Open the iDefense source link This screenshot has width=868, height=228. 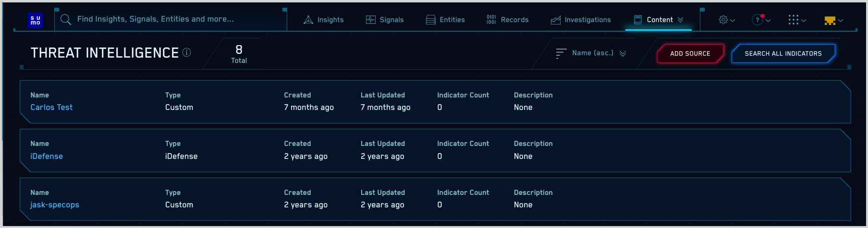[47, 156]
